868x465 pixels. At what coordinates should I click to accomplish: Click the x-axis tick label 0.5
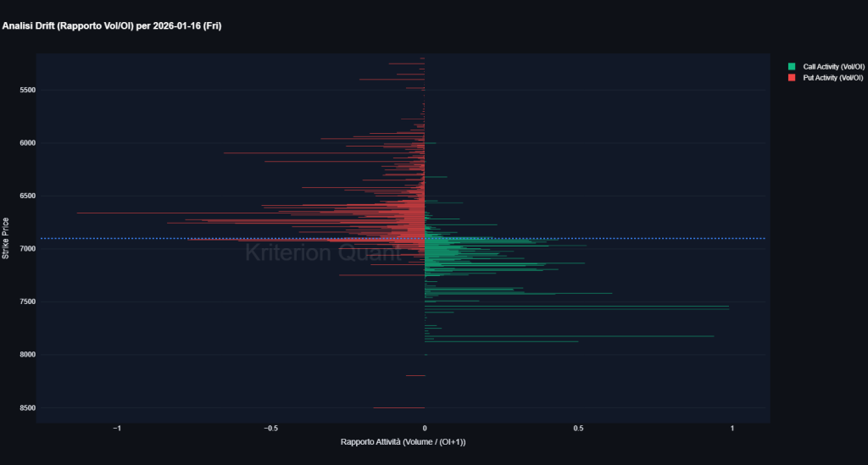578,429
